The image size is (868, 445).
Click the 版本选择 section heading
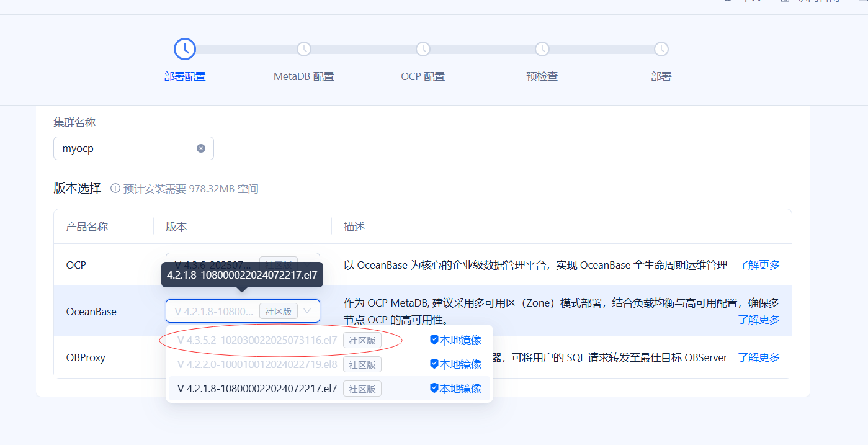[x=78, y=188]
